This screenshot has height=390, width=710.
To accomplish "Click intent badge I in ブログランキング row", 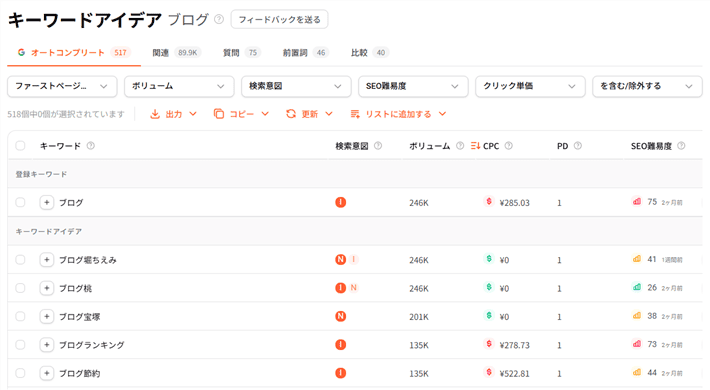I will tap(341, 345).
